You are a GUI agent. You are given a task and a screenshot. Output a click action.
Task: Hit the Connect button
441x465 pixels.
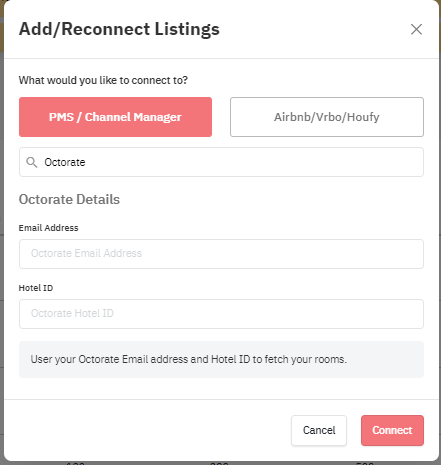392,430
